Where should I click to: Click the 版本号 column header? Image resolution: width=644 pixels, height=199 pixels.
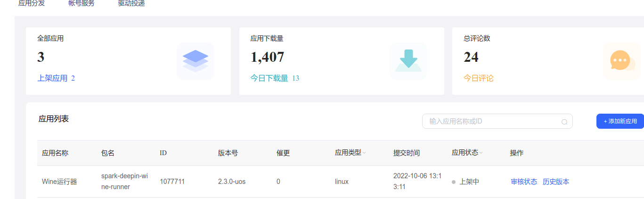(228, 153)
